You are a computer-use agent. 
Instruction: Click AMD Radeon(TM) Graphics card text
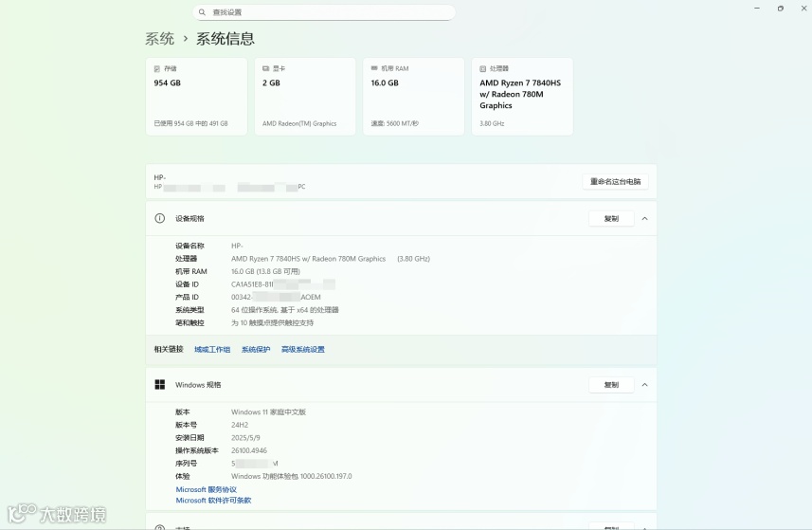pos(299,123)
